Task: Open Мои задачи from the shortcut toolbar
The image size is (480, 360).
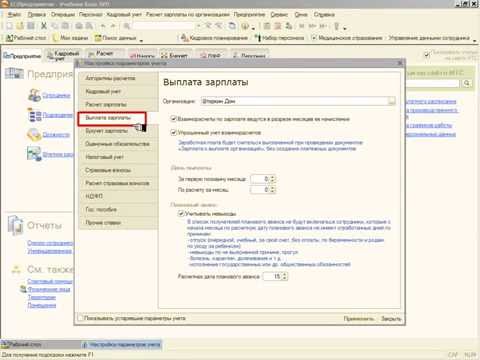Action: (x=70, y=38)
